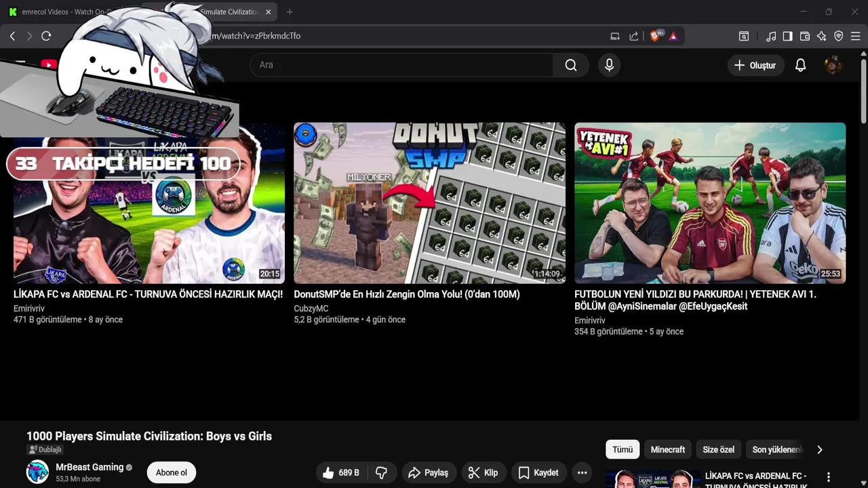
Task: Dislike the video with thumbs down
Action: pos(382,472)
